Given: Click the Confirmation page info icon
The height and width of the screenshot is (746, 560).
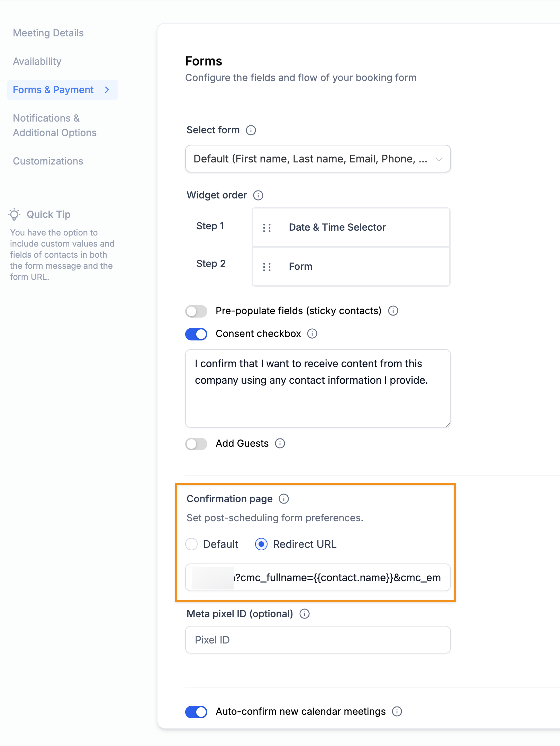Looking at the screenshot, I should [x=283, y=499].
